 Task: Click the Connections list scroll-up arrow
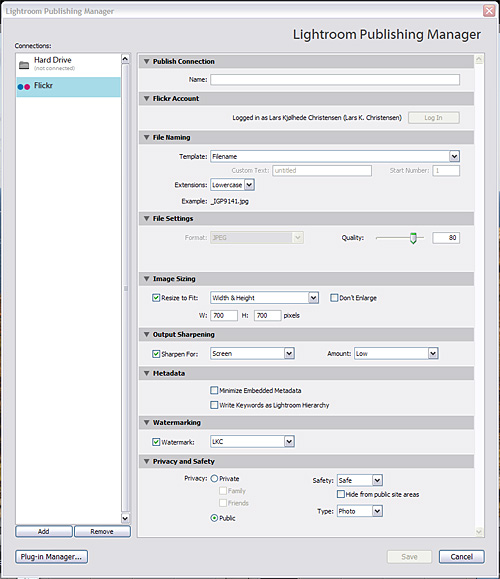pos(125,59)
